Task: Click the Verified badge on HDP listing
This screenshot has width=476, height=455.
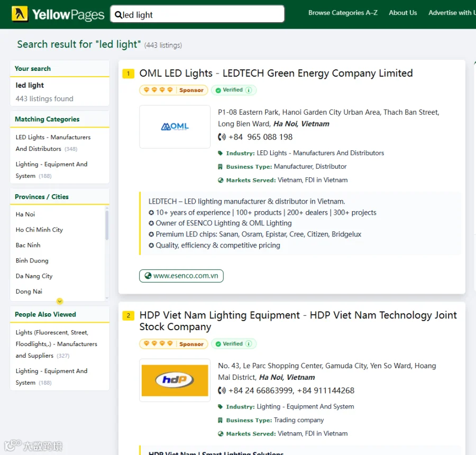Action: pyautogui.click(x=234, y=344)
